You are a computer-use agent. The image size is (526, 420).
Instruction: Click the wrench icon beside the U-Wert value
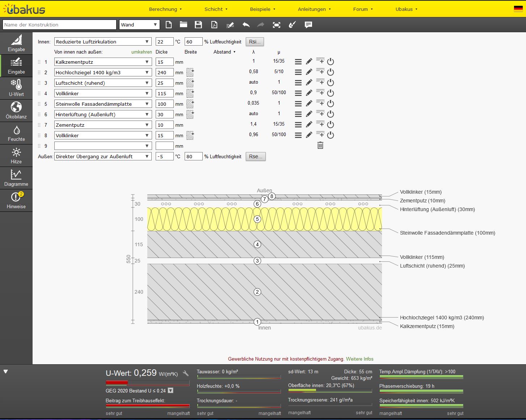[186, 373]
